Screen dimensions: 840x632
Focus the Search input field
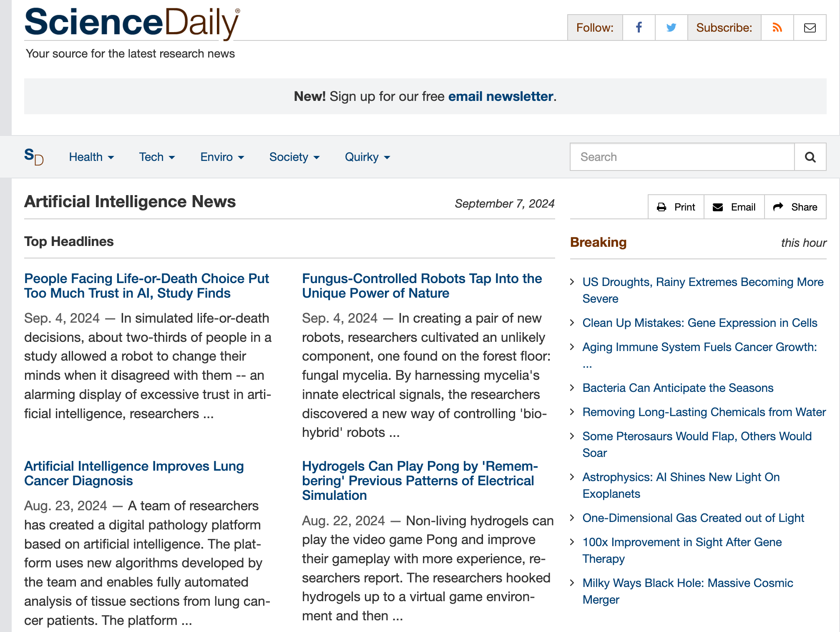pyautogui.click(x=682, y=157)
